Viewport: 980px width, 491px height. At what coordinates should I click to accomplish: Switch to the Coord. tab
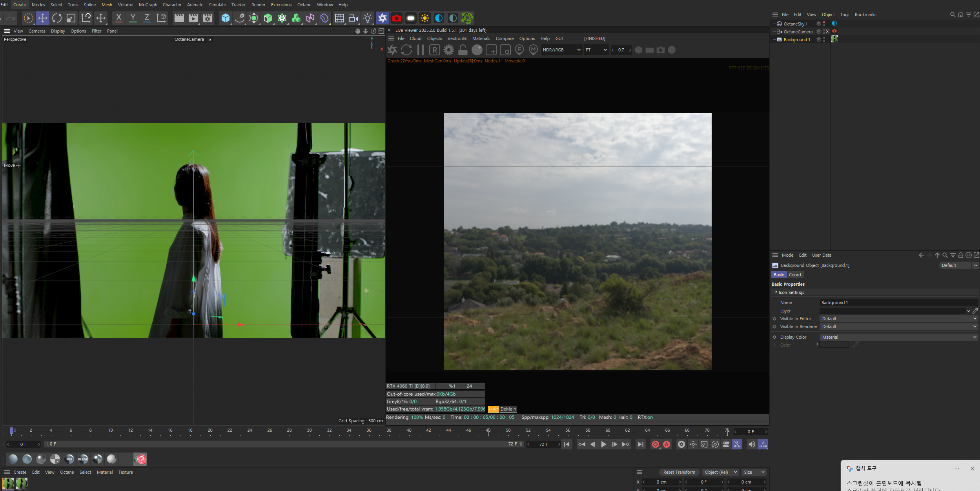pos(795,275)
